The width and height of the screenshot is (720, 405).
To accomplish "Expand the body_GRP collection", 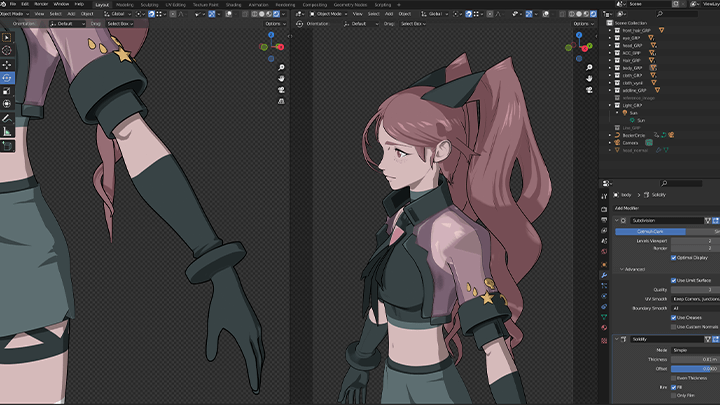I will (x=610, y=68).
